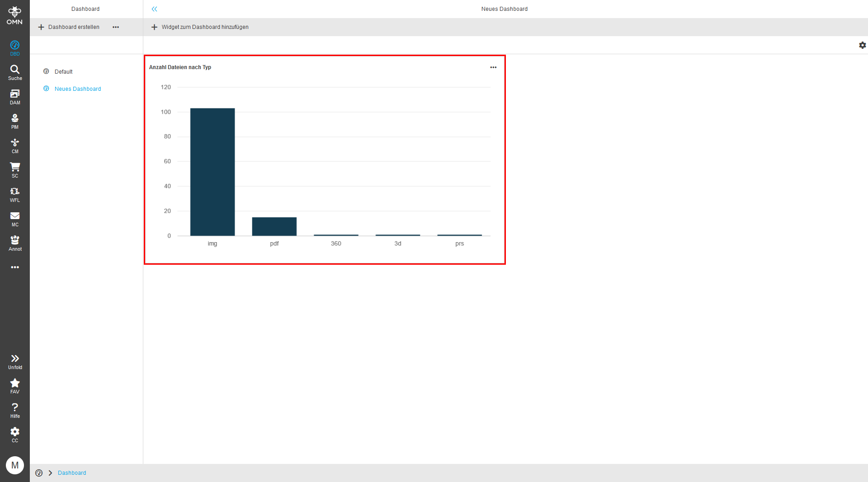
Task: Open the dashboard list overflow menu
Action: (x=116, y=27)
